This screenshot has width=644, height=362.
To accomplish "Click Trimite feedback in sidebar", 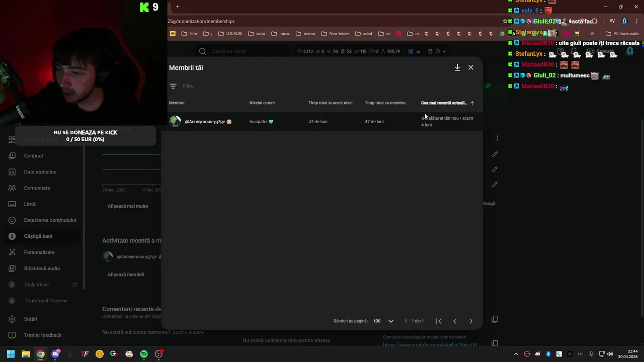I will (43, 335).
